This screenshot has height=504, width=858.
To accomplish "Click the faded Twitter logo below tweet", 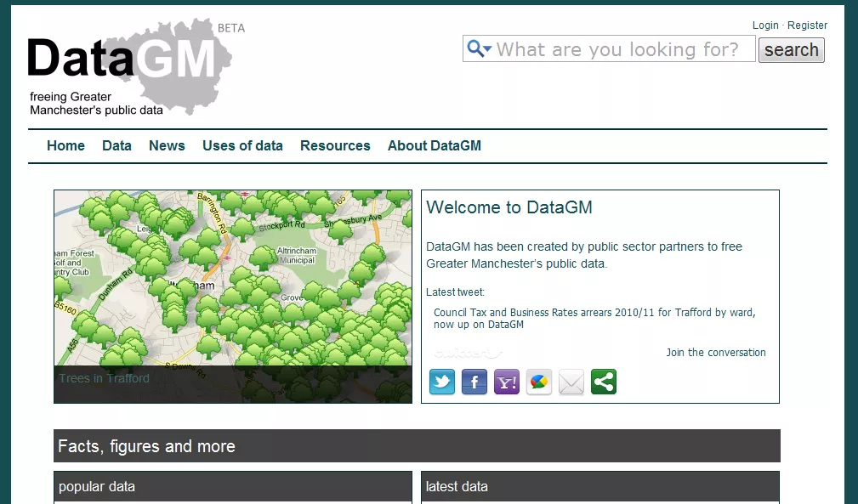I will (x=468, y=353).
